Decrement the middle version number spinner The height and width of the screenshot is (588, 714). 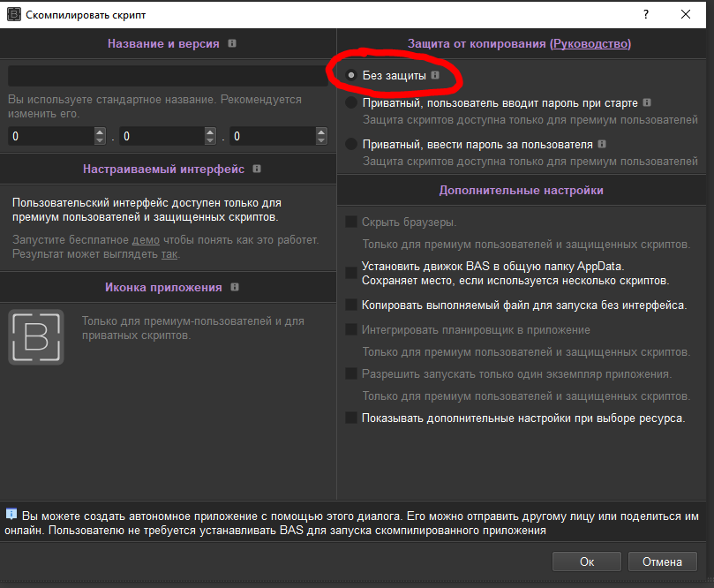pyautogui.click(x=210, y=139)
